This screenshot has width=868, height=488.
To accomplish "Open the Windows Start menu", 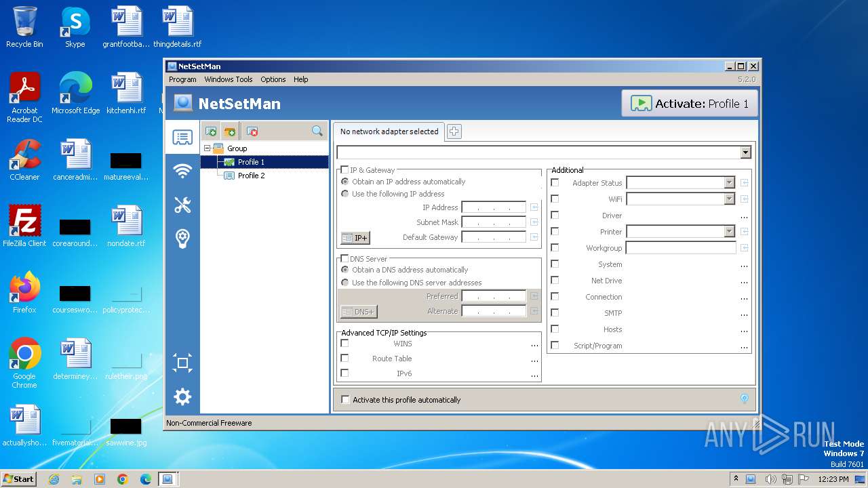I will 19,479.
